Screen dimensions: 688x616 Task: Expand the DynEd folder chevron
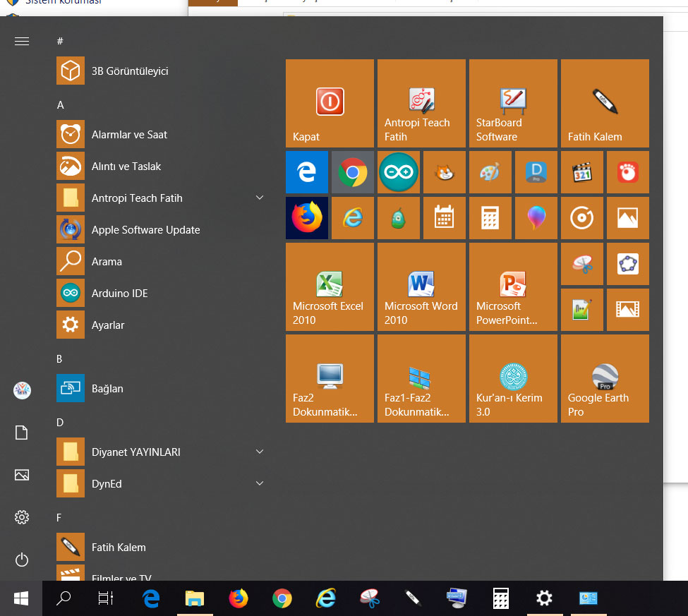pos(260,483)
